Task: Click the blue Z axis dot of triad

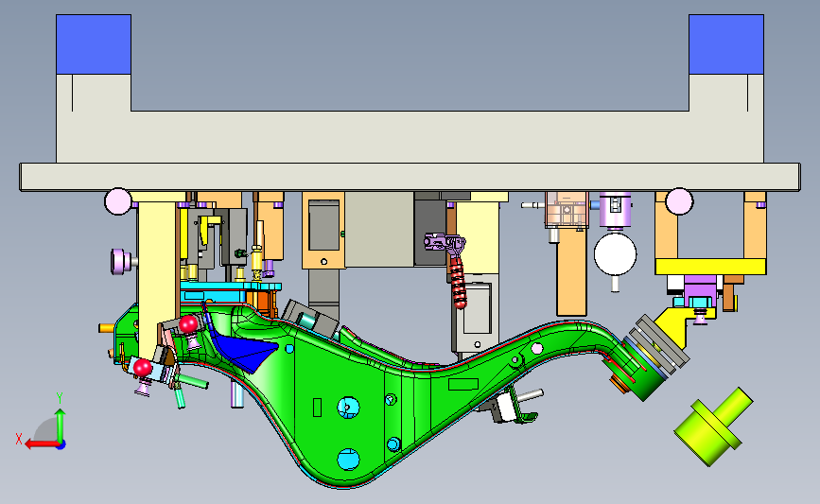Action: pyautogui.click(x=61, y=445)
